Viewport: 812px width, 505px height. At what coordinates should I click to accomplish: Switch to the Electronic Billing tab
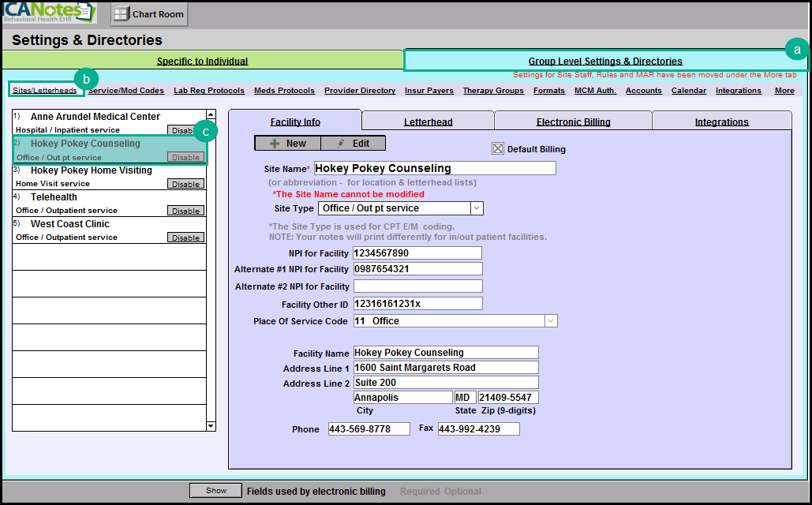[573, 122]
